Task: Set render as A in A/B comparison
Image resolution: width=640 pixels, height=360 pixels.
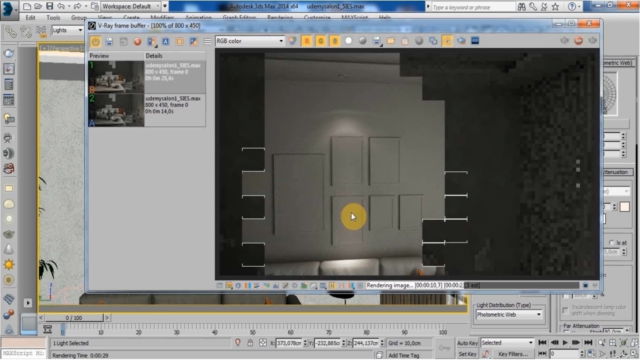Action: [x=165, y=41]
